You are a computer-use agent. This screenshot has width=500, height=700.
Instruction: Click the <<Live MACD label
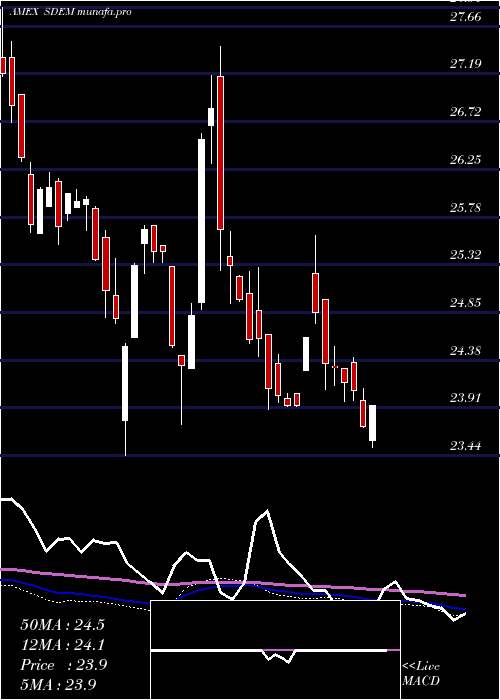421,674
